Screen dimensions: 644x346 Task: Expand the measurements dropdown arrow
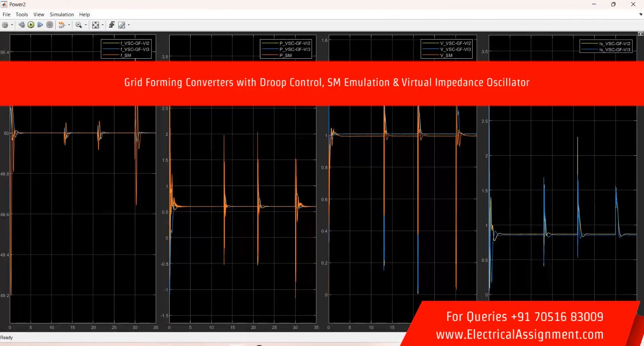point(128,25)
